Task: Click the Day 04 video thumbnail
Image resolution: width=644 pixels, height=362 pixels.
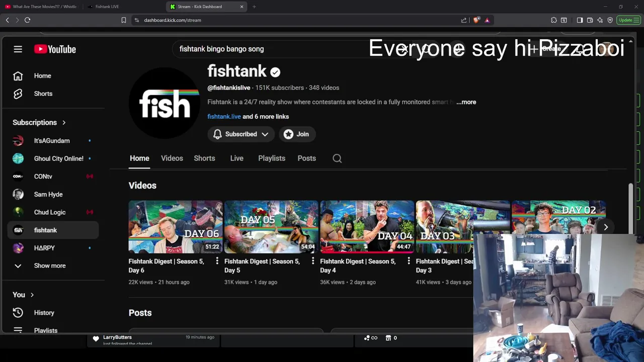Action: 367,227
